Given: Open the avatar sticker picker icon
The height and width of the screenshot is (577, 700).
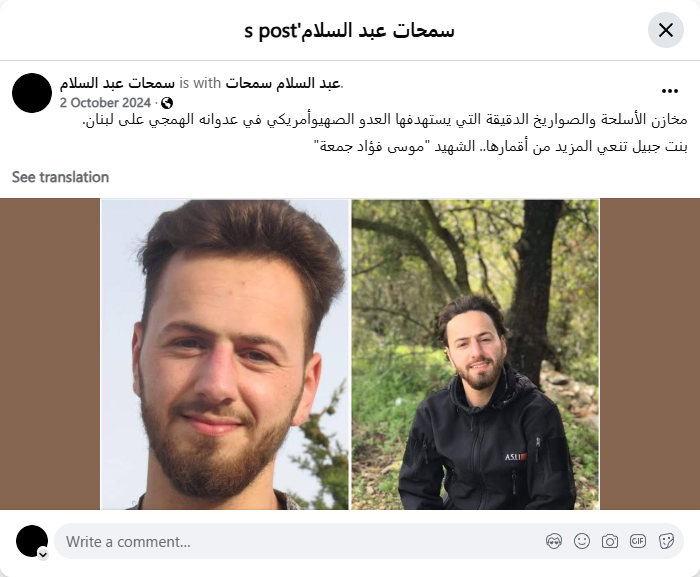Looking at the screenshot, I should (554, 541).
